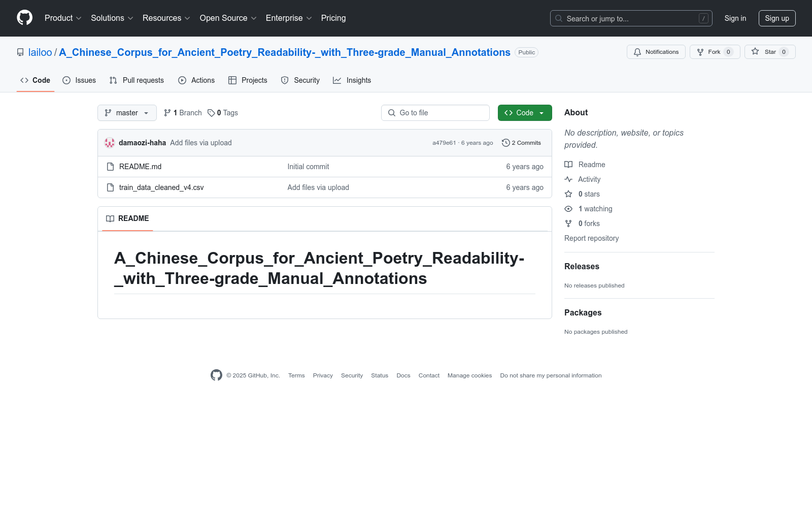
Task: Click the Notifications bell icon
Action: click(637, 52)
